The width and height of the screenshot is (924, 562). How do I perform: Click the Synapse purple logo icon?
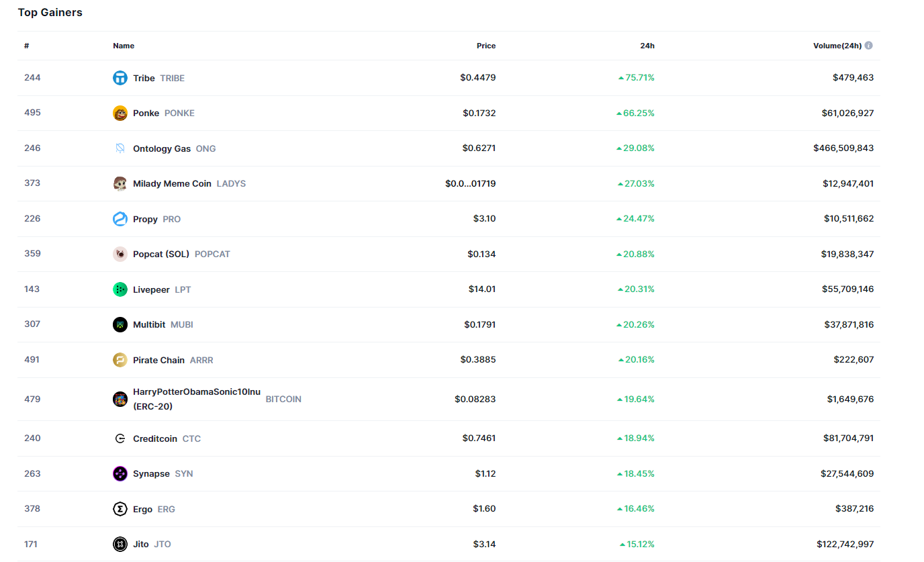coord(120,473)
